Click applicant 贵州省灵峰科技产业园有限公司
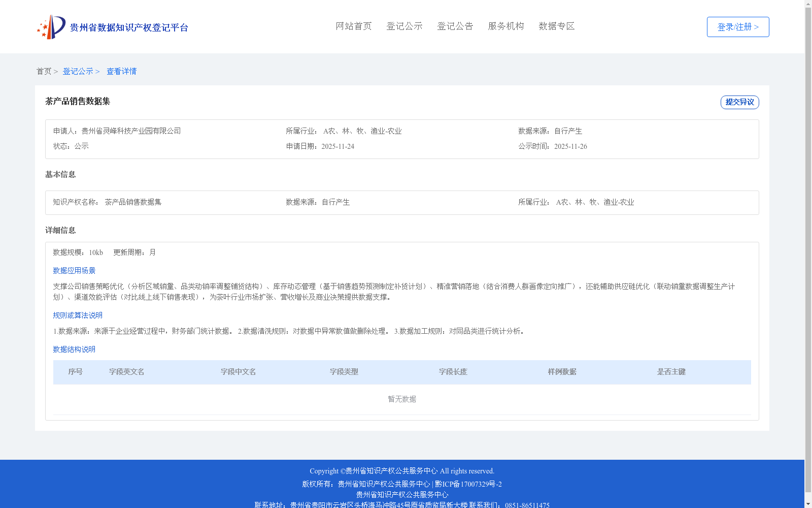This screenshot has width=812, height=508. tap(131, 131)
